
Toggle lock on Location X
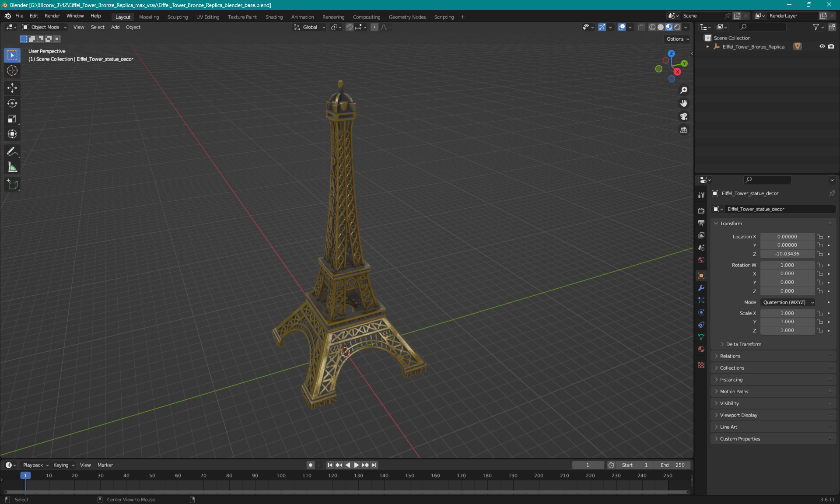(x=820, y=237)
